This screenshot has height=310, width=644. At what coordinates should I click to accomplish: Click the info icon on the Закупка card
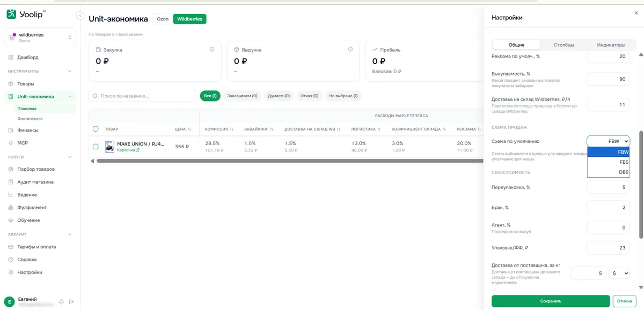(x=212, y=49)
